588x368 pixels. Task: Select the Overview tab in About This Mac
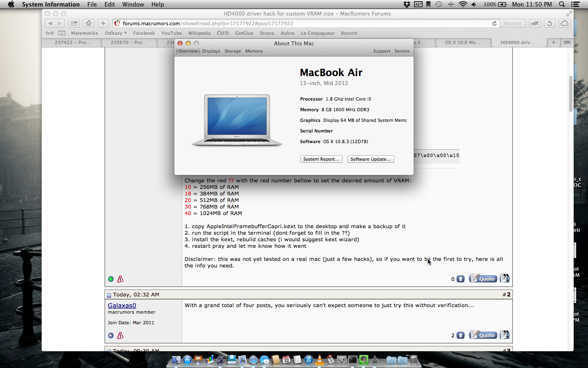pyautogui.click(x=188, y=51)
